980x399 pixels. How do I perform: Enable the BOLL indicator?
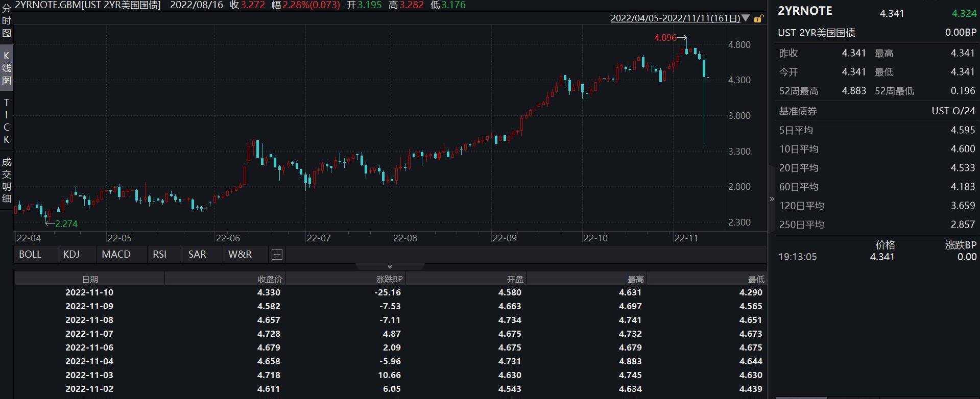[30, 254]
